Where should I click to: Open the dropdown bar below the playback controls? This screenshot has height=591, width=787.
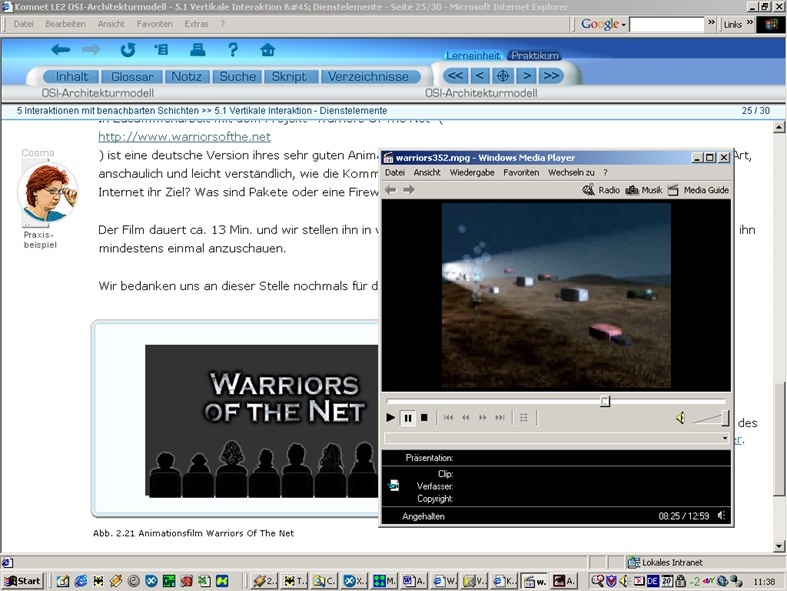(726, 438)
